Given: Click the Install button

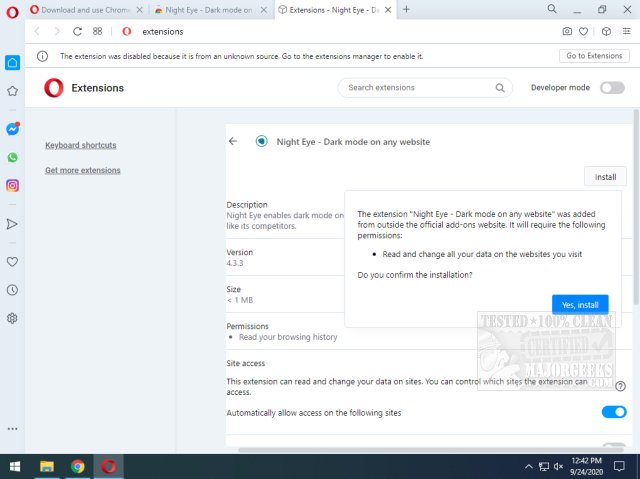Looking at the screenshot, I should click(x=605, y=177).
